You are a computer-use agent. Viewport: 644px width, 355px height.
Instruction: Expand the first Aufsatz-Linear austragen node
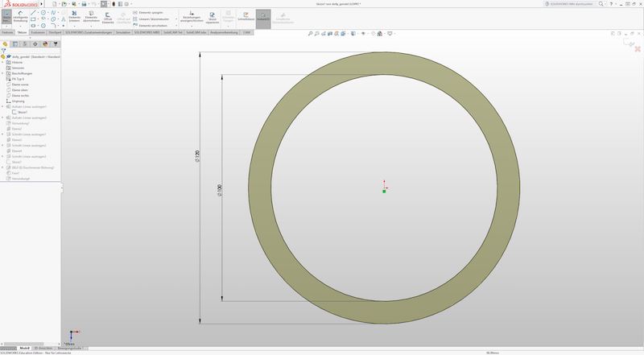click(x=2, y=107)
